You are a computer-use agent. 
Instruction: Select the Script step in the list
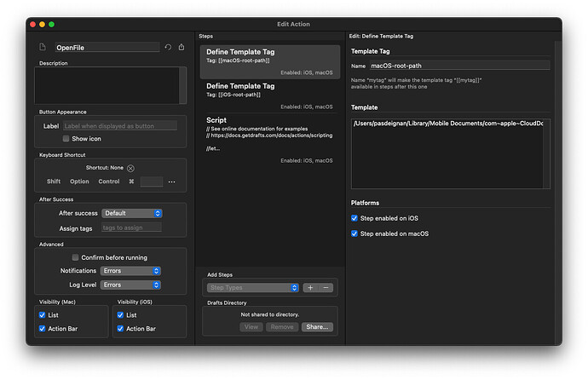(x=269, y=139)
